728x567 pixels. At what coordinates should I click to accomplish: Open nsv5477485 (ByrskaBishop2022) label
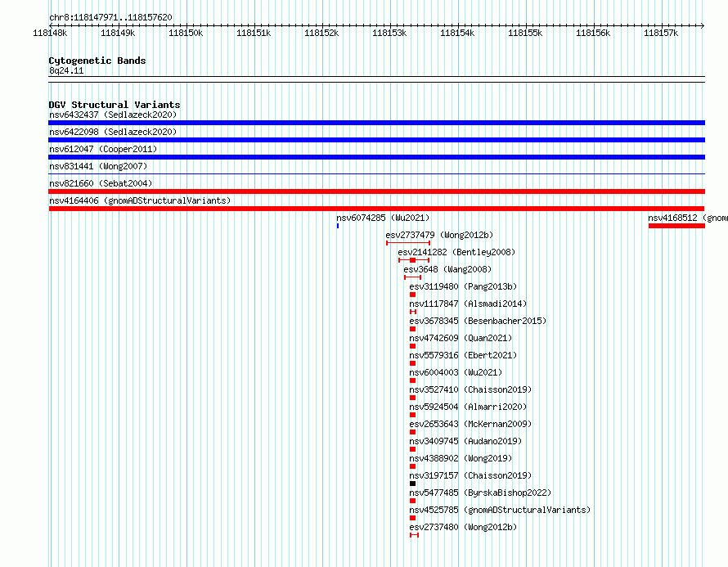(480, 493)
